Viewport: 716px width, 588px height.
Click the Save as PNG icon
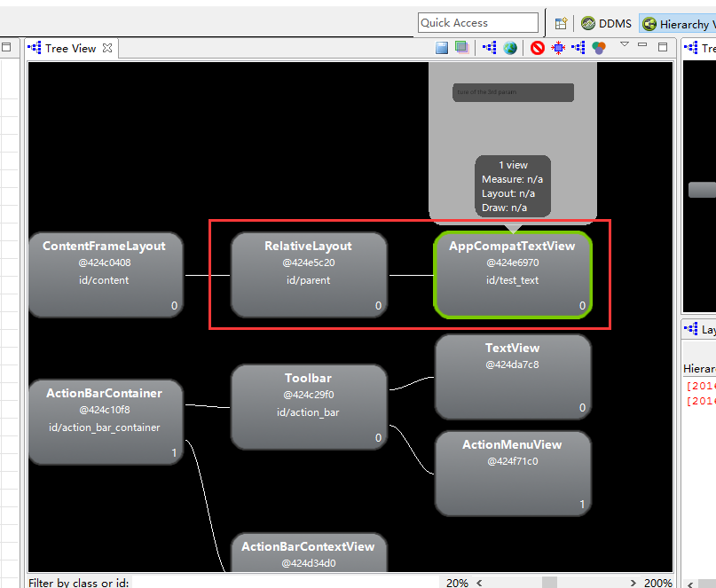[442, 47]
